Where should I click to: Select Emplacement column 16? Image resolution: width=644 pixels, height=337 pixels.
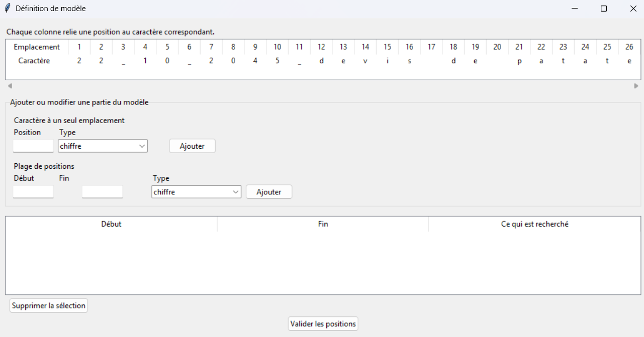[x=409, y=47]
